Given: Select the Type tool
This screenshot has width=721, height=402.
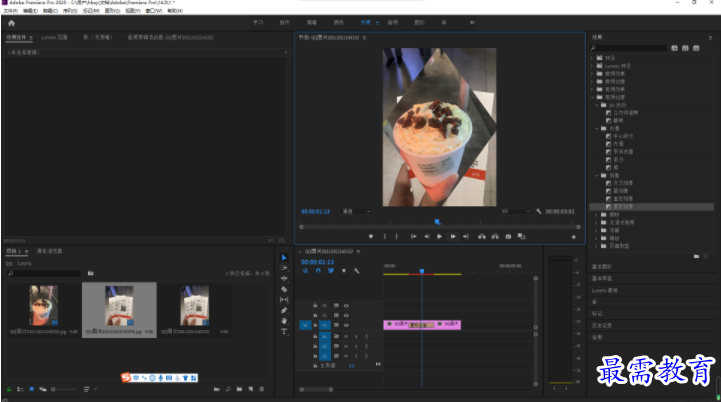Looking at the screenshot, I should point(284,331).
